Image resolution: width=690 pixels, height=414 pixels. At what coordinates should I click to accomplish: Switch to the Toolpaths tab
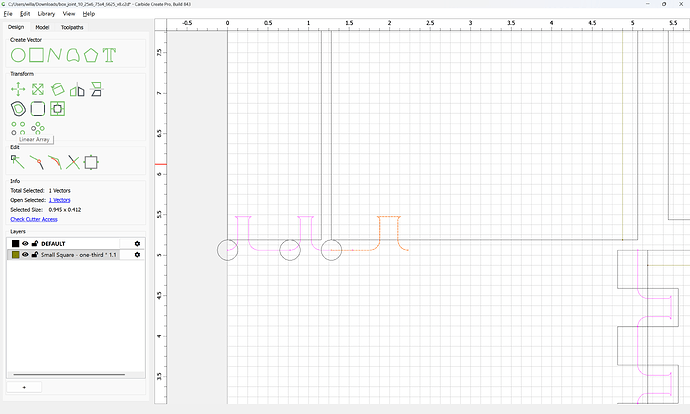[x=72, y=27]
